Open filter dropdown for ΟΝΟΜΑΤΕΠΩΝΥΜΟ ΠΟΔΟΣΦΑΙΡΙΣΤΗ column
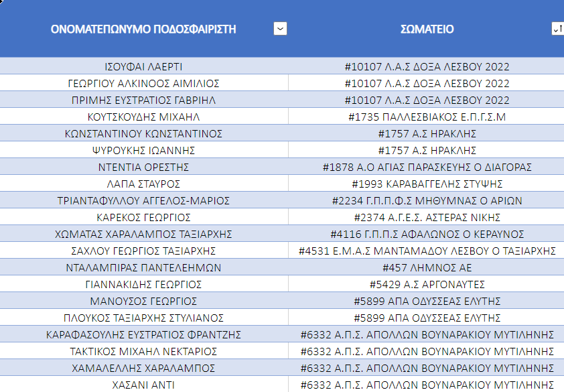 pos(280,28)
